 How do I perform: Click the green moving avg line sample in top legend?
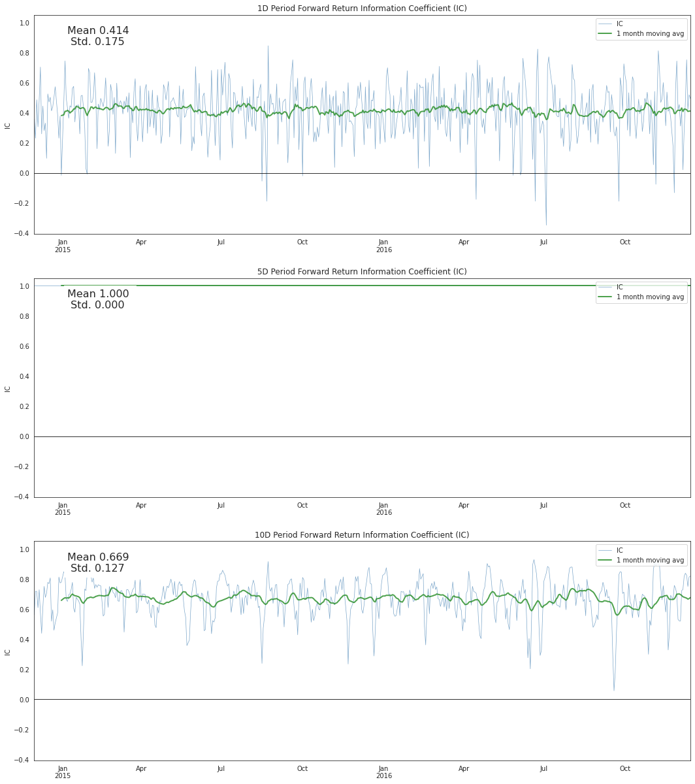click(x=606, y=33)
